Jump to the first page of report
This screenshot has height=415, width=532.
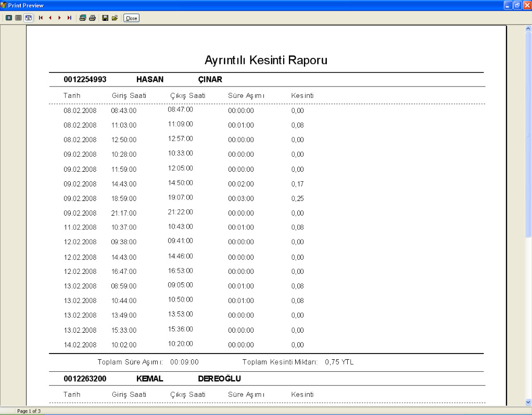[41, 18]
